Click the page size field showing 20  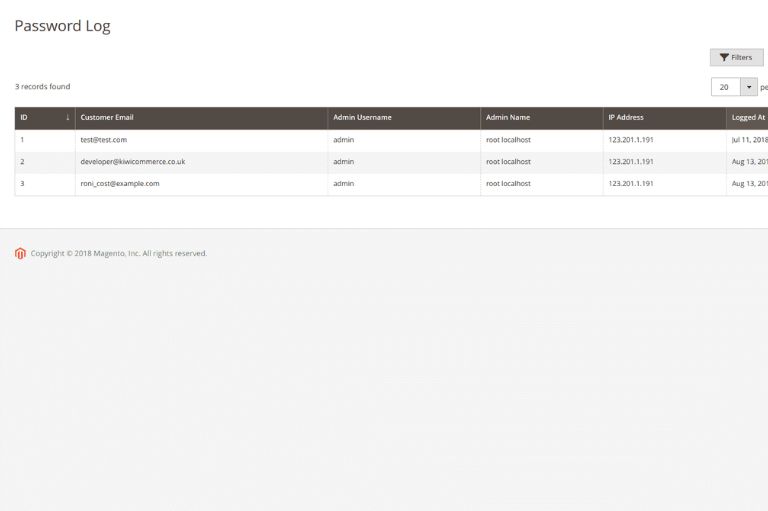726,87
